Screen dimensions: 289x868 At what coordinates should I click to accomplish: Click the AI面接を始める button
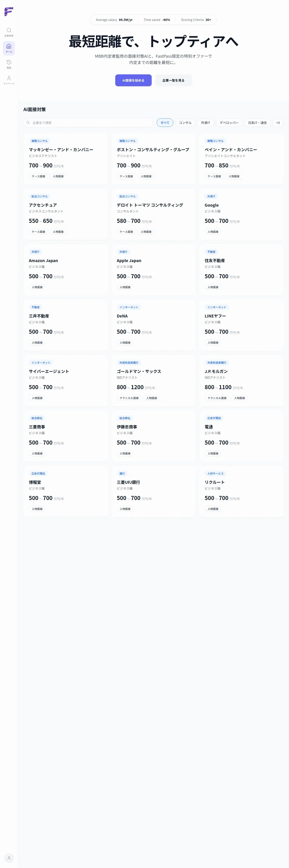tap(133, 80)
